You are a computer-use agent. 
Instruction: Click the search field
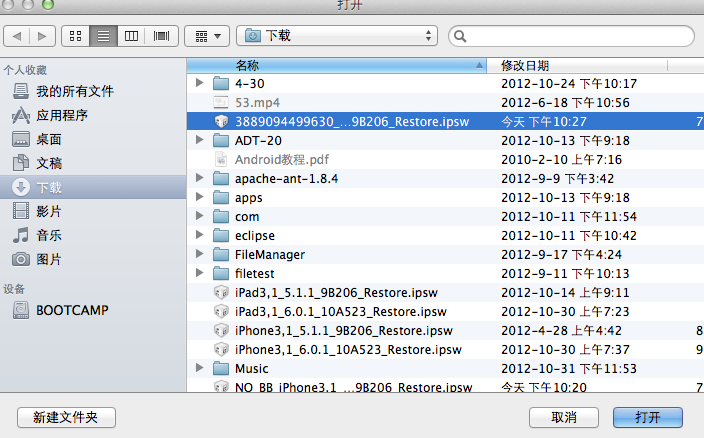[x=571, y=36]
